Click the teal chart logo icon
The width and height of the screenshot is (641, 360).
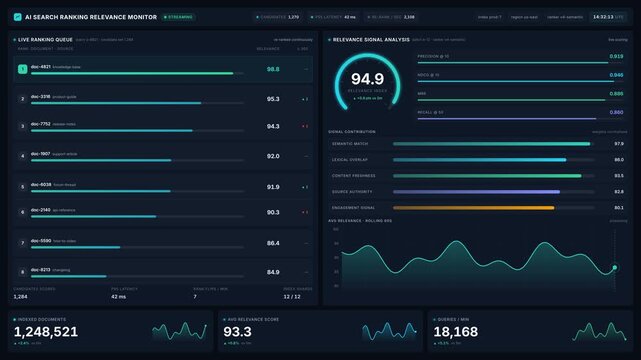18,17
